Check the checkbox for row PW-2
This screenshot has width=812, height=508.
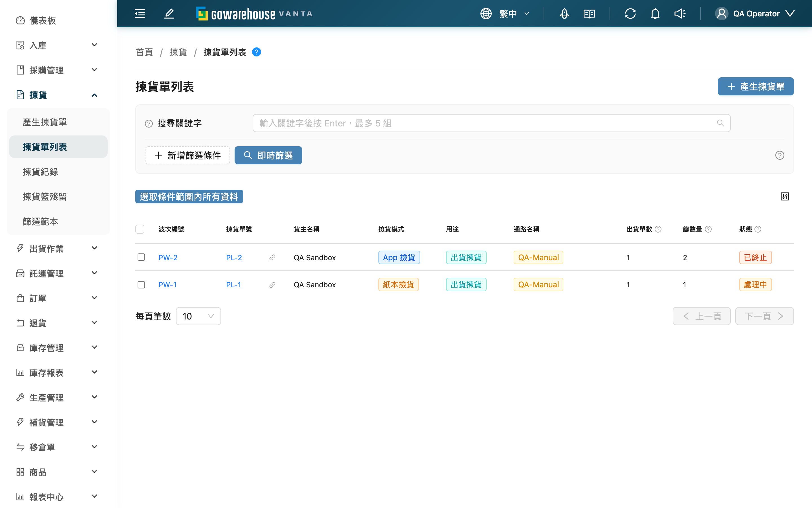(x=141, y=257)
